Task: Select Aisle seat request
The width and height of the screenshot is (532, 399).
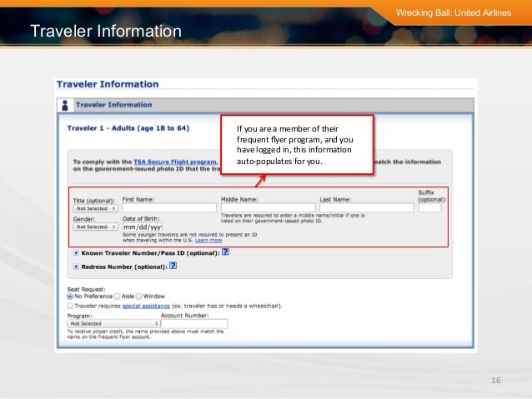Action: pos(118,297)
